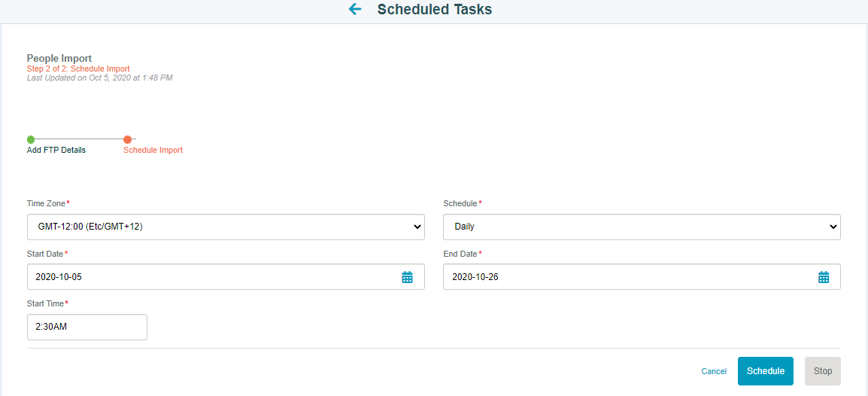Open the Start Date calendar picker icon
This screenshot has width=868, height=396.
tap(408, 278)
